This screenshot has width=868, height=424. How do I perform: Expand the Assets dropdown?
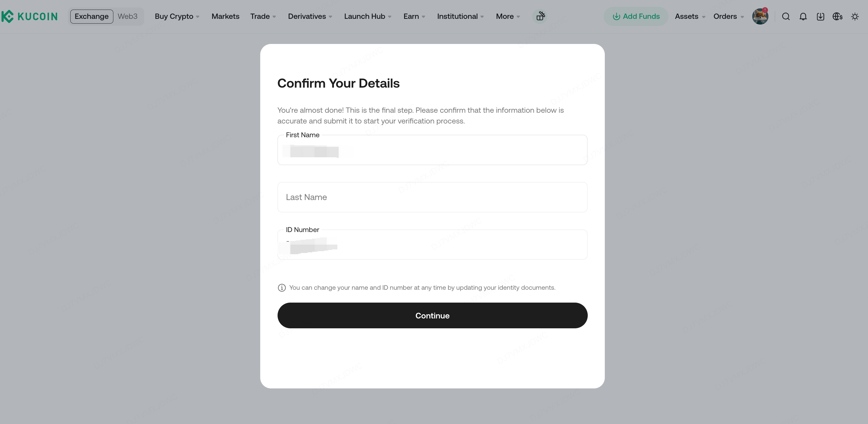pyautogui.click(x=690, y=16)
